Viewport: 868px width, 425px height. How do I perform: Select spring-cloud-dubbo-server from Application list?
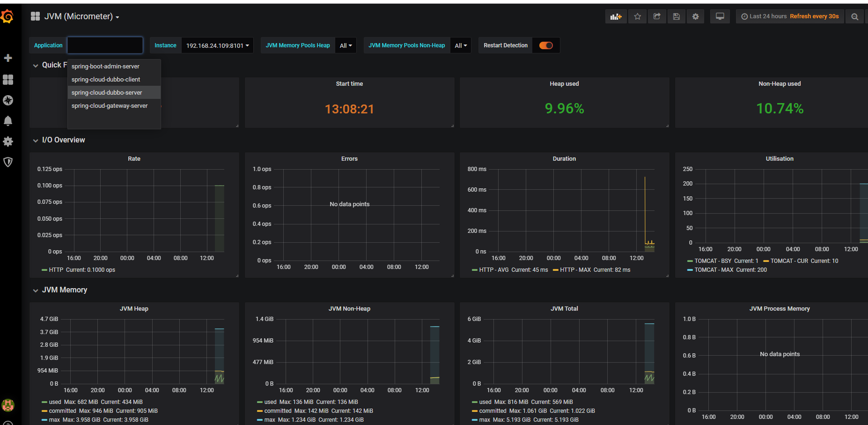[x=114, y=93]
